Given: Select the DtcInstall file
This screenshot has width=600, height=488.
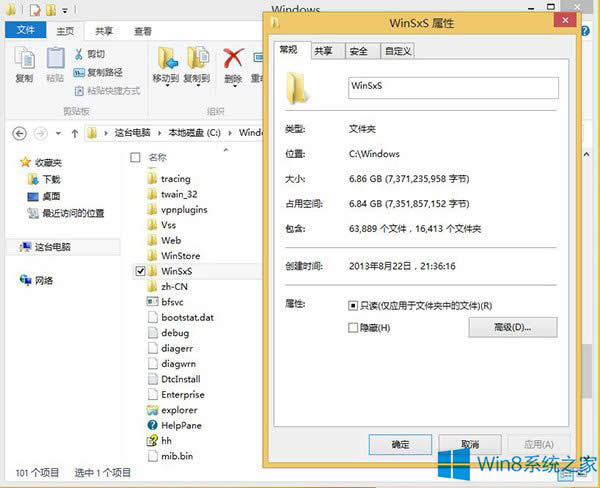Looking at the screenshot, I should tap(174, 379).
